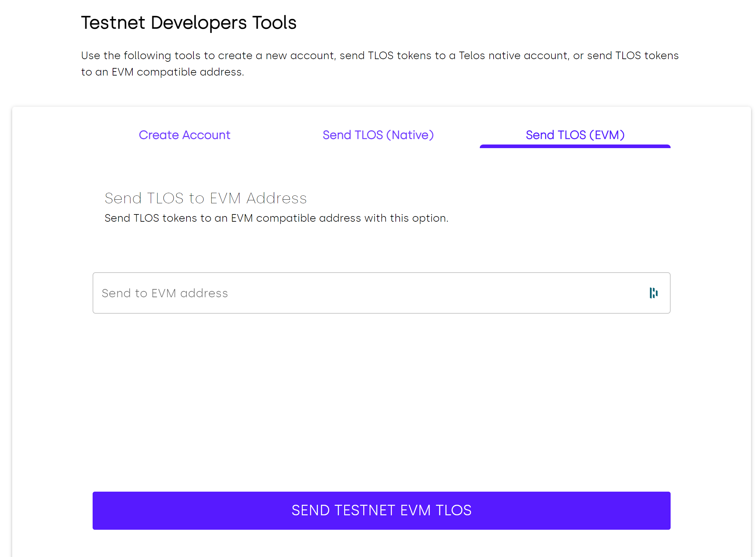Select the Send TLOS (EVM) tab
This screenshot has width=756, height=557.
pyautogui.click(x=575, y=135)
